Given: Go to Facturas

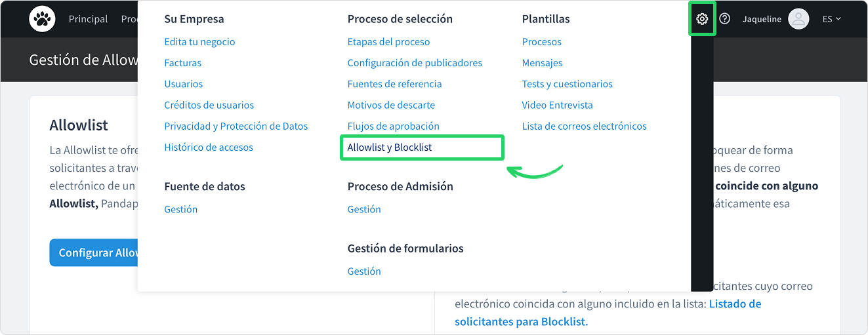Looking at the screenshot, I should [x=183, y=63].
